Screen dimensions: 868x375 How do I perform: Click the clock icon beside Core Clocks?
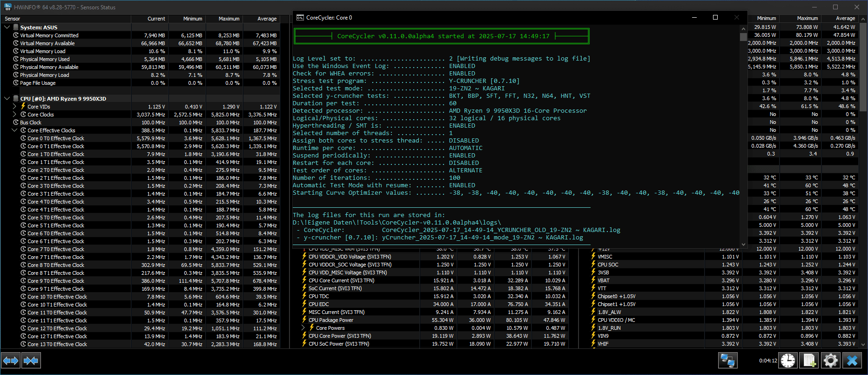point(23,114)
